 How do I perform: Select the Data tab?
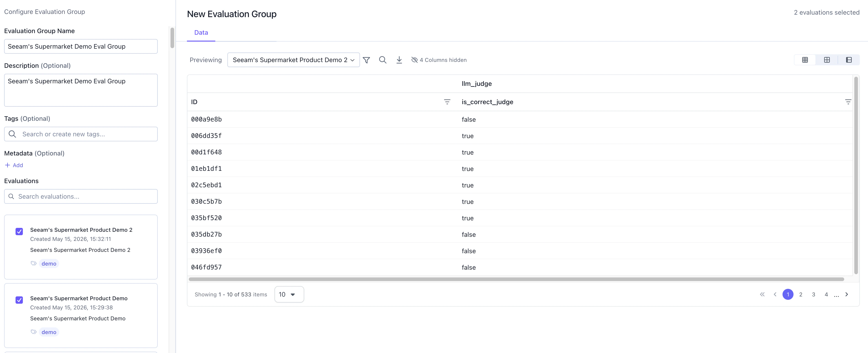[x=201, y=33]
